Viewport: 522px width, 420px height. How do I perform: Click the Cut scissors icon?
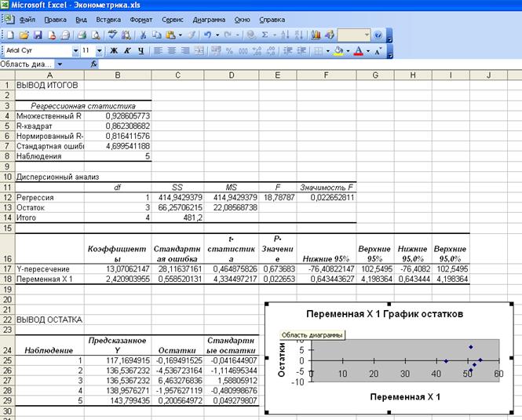(143, 35)
